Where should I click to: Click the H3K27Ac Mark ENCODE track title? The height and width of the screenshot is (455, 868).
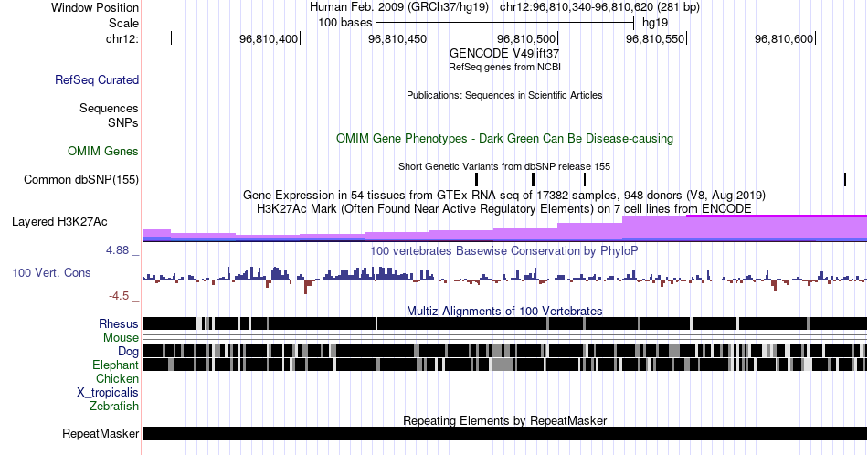click(504, 208)
